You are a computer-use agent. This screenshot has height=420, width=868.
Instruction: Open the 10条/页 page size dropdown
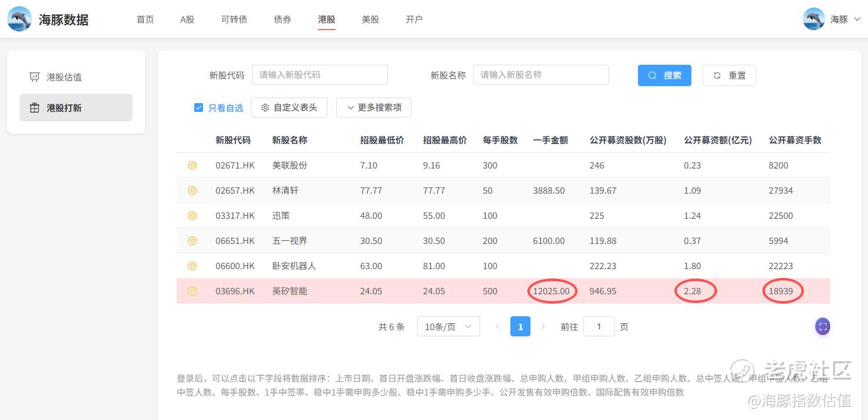click(x=449, y=327)
